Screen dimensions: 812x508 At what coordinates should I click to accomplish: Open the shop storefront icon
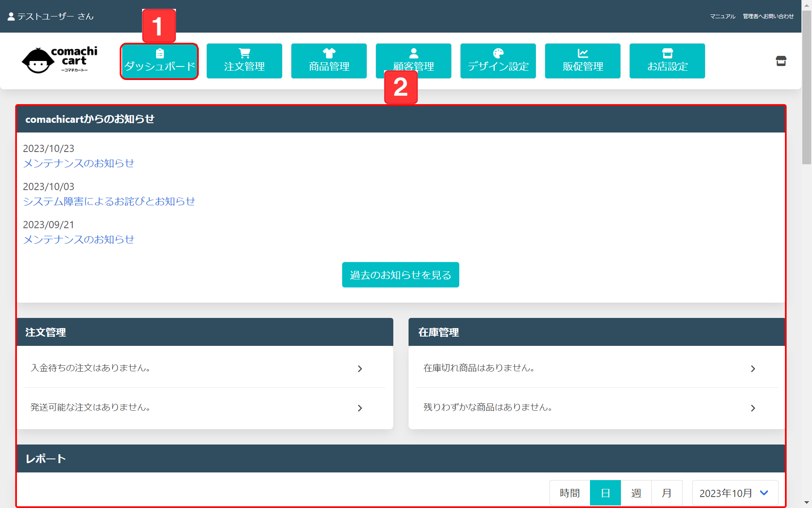(781, 61)
